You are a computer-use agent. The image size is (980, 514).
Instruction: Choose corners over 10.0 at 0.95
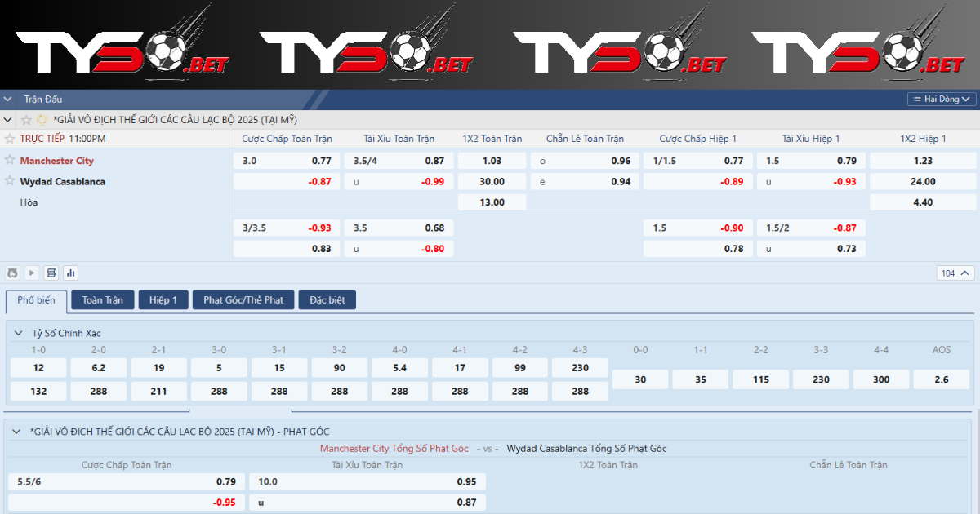(x=367, y=481)
